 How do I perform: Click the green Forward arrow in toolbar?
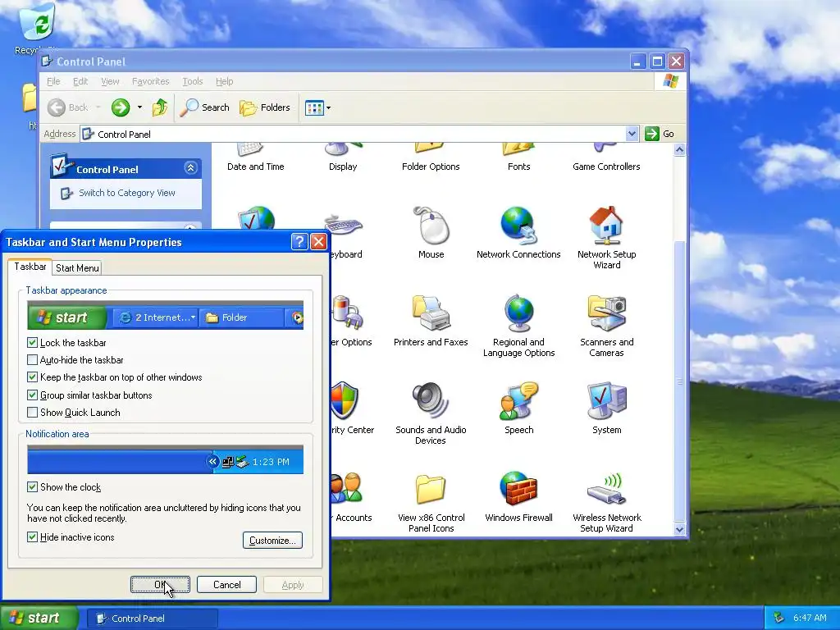(121, 107)
